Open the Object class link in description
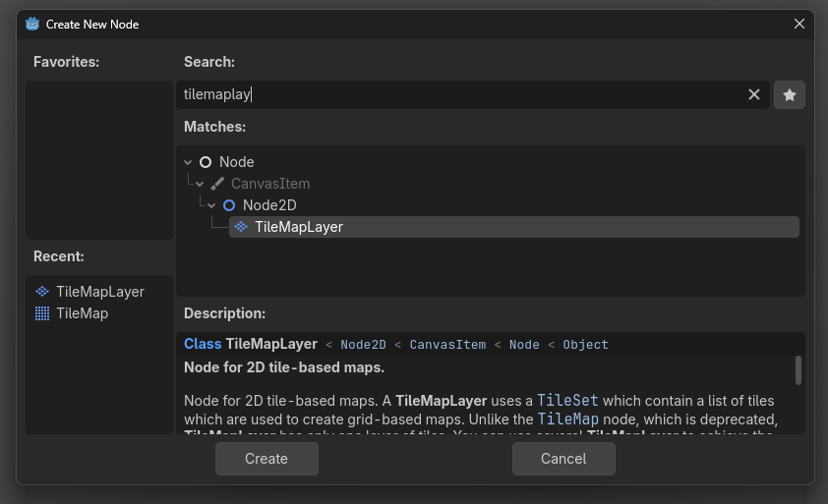Image resolution: width=828 pixels, height=504 pixels. pyautogui.click(x=586, y=345)
